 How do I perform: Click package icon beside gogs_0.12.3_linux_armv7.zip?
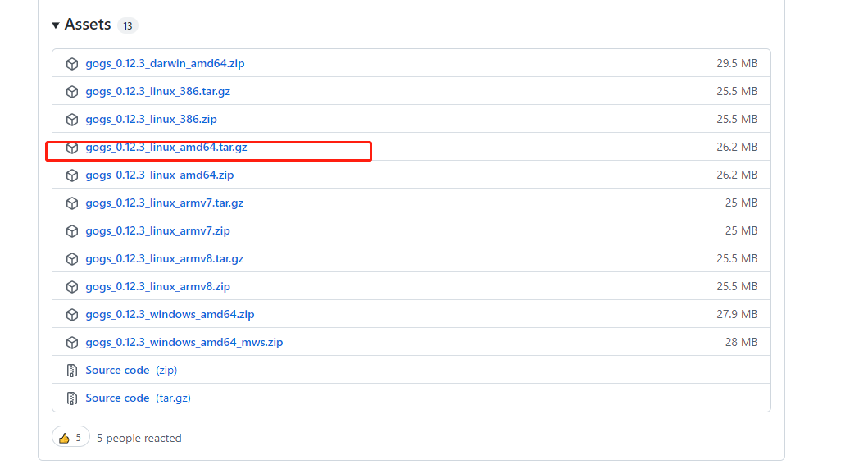click(72, 231)
